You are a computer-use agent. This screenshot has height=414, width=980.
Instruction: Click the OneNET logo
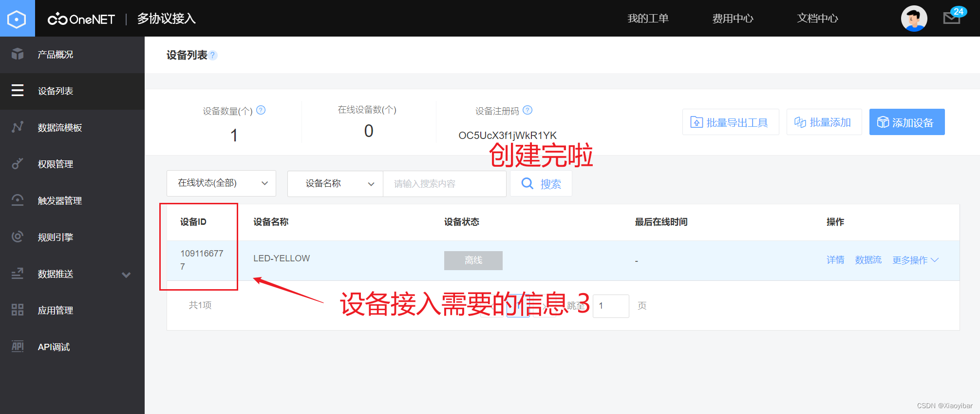pyautogui.click(x=81, y=19)
